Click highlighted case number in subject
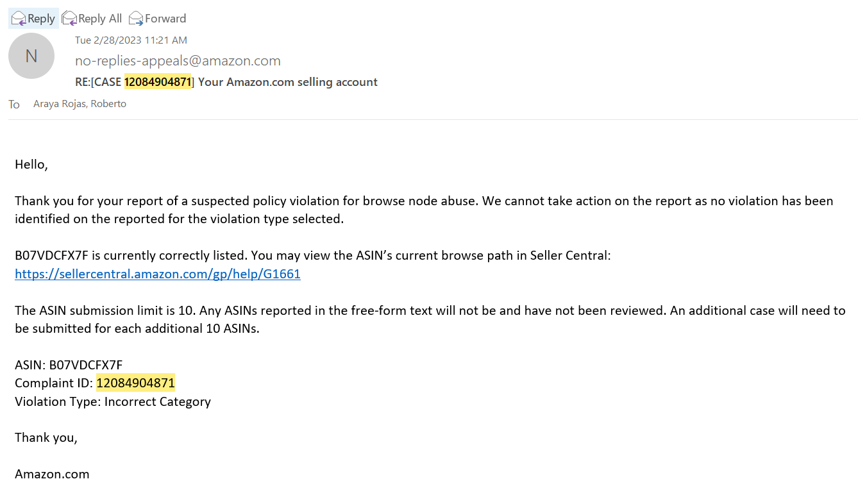This screenshot has width=858, height=504. pos(158,82)
